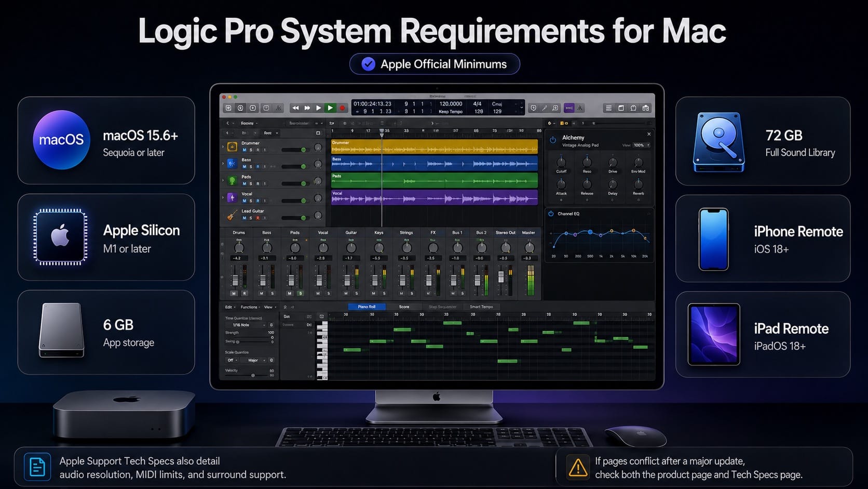This screenshot has height=489, width=868.
Task: Click the Keep Tempo display field
Action: [450, 111]
